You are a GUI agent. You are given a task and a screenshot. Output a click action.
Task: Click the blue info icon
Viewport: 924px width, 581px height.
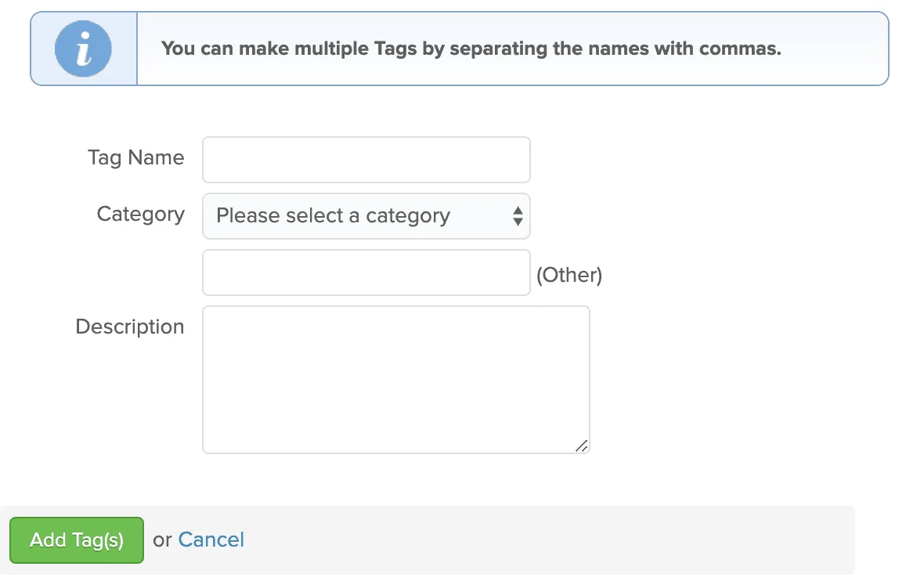(x=83, y=49)
